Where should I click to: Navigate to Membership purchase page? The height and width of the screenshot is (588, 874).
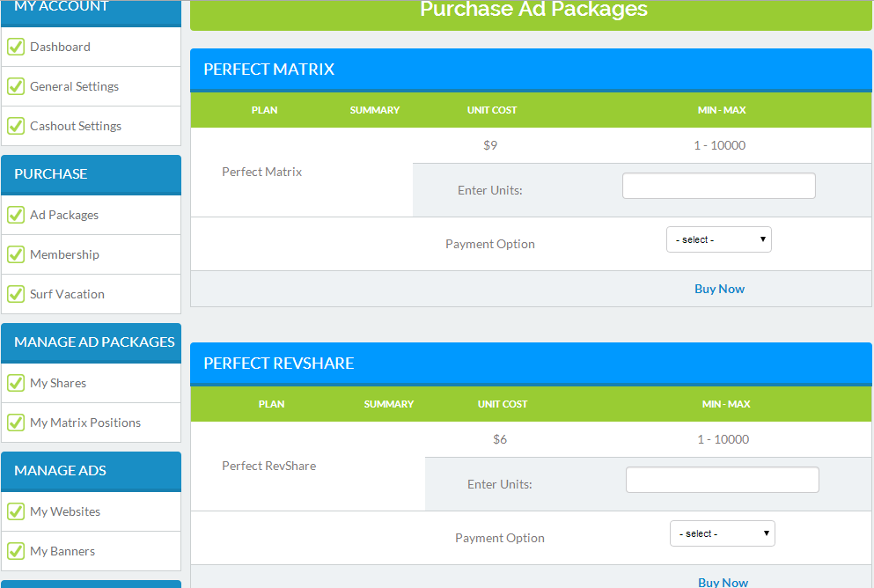click(64, 254)
